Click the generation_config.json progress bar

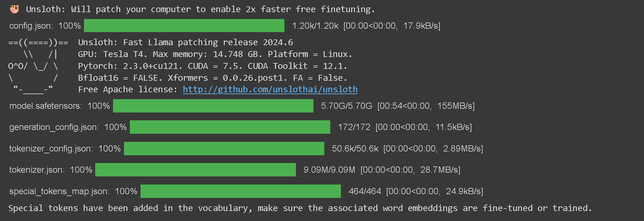230,127
